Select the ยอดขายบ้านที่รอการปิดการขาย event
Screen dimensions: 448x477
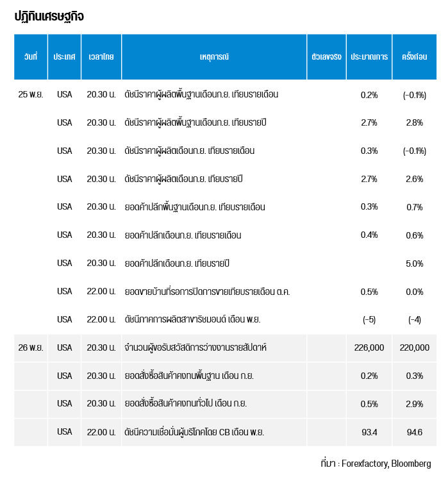pos(207,292)
